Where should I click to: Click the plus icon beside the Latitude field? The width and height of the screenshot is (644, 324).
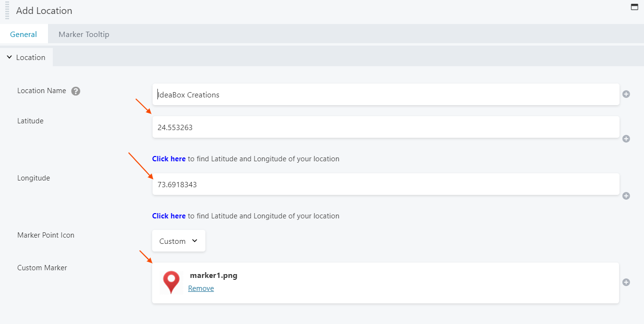coord(626,139)
